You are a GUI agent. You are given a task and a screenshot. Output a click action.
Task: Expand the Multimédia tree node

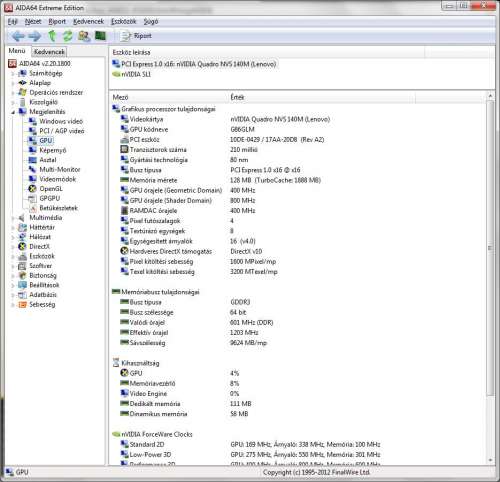pos(13,218)
